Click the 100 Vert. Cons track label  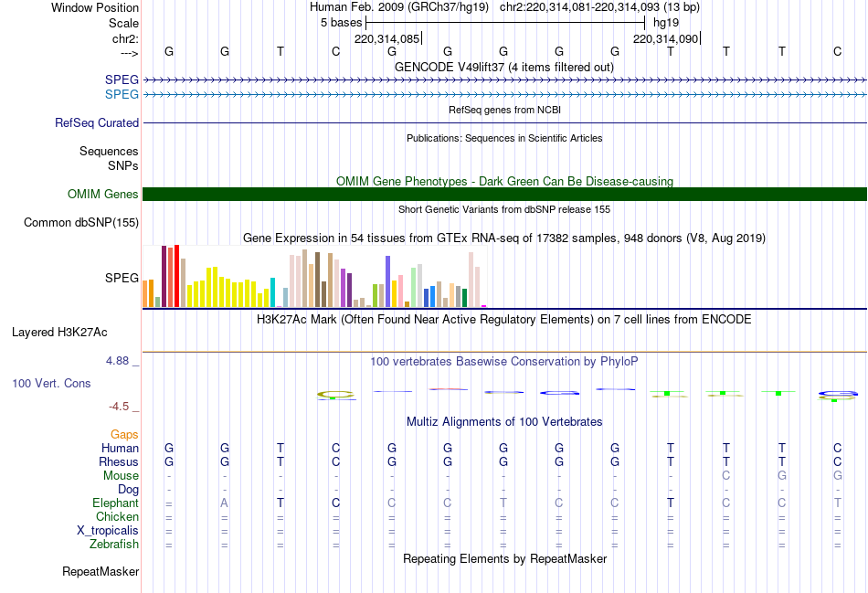coord(51,383)
